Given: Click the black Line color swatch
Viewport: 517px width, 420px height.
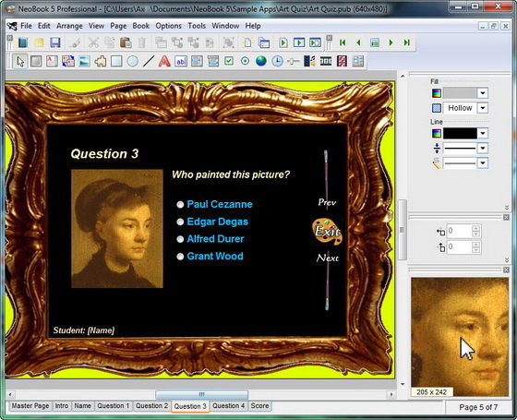Looking at the screenshot, I should tap(460, 134).
